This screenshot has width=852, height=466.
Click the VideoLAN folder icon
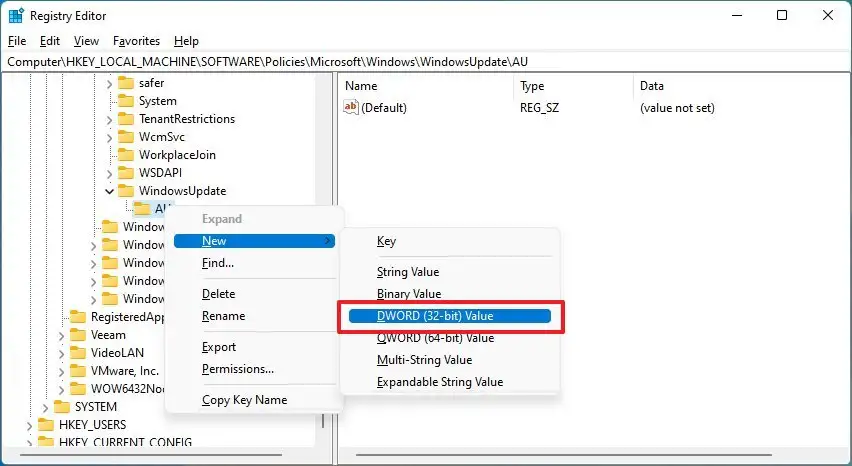click(78, 353)
